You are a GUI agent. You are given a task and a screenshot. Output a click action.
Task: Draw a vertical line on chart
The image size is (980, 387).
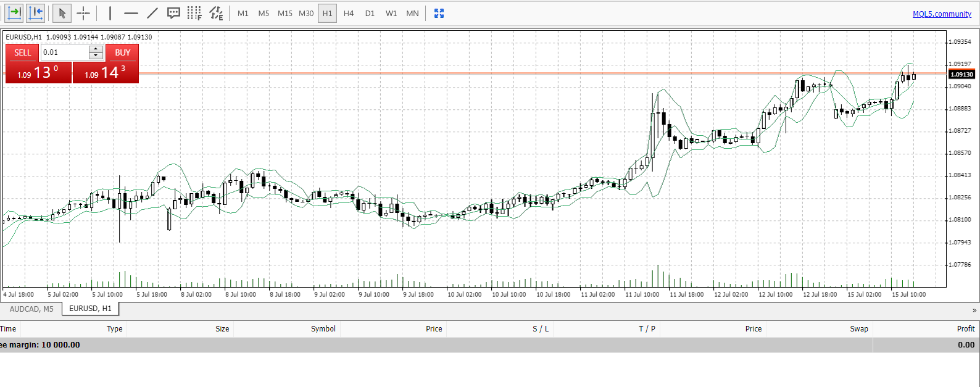point(110,13)
